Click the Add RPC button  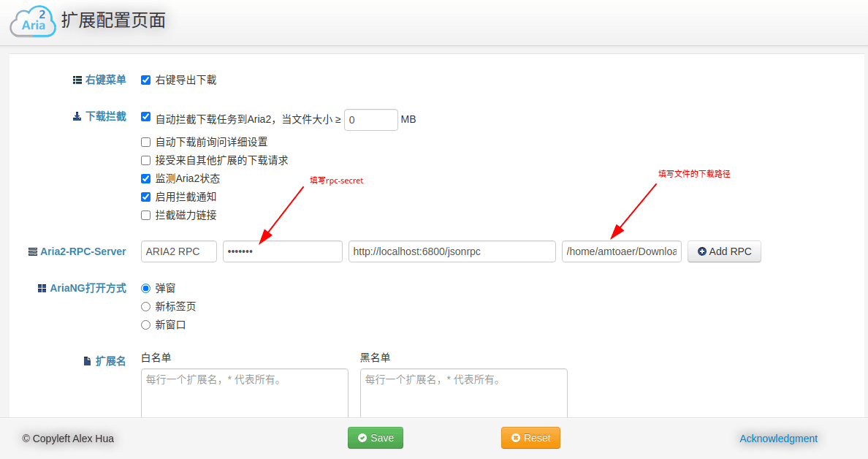coord(724,251)
